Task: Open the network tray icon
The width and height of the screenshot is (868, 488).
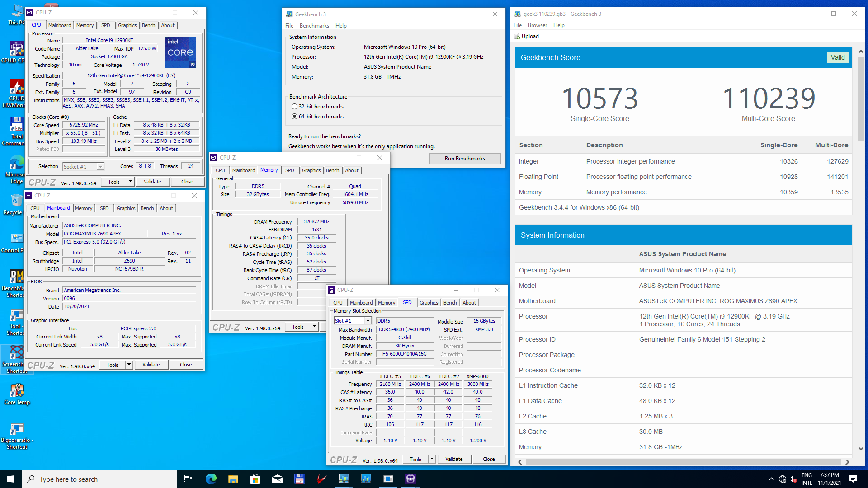Action: click(x=783, y=479)
